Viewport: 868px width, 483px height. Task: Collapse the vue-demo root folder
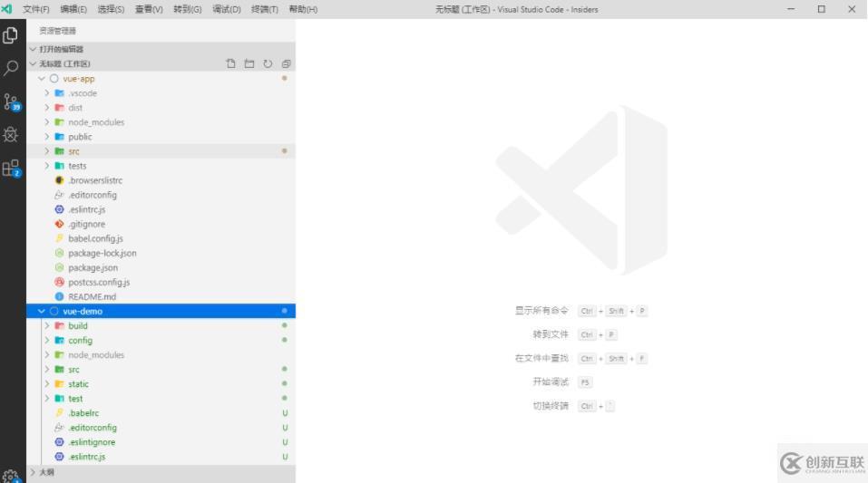42,311
